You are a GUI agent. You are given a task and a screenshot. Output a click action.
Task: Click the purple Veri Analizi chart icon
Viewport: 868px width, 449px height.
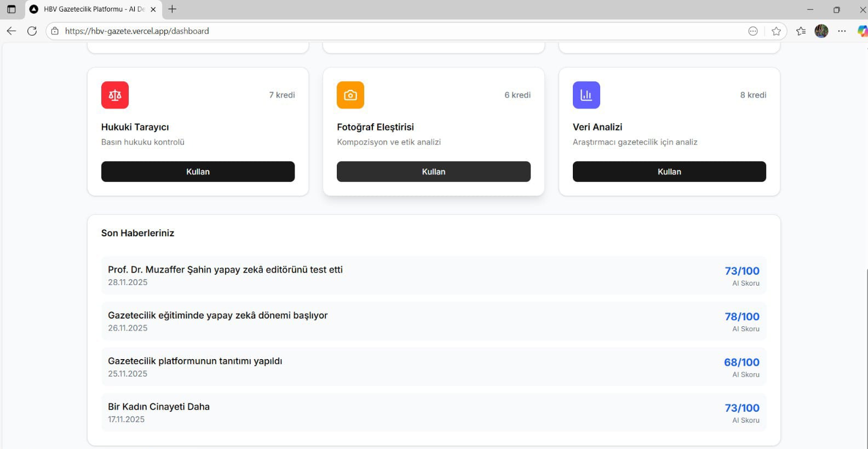tap(586, 95)
